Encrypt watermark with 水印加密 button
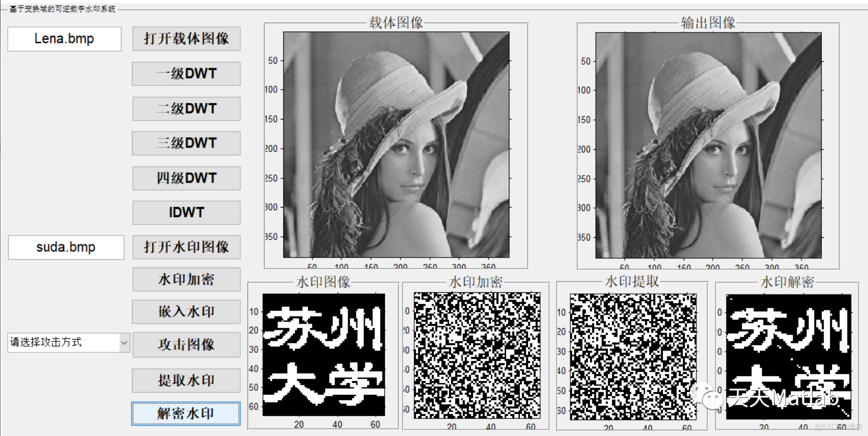 [x=186, y=279]
